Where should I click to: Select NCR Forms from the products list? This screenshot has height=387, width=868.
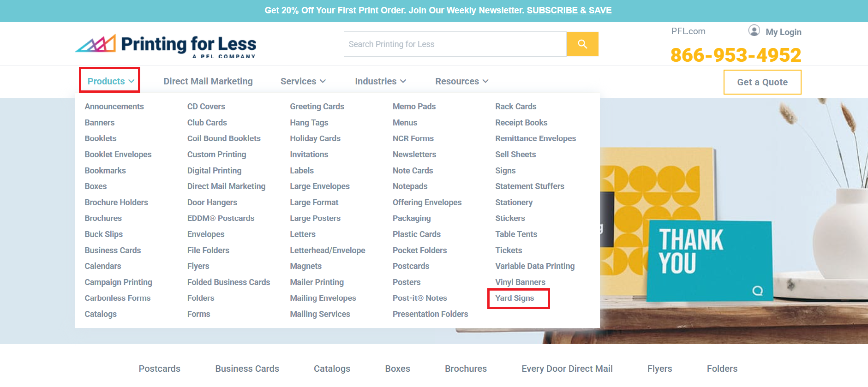[413, 138]
